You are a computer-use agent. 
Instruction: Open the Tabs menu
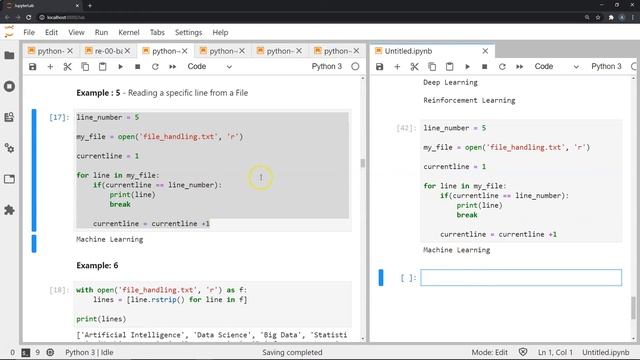[x=157, y=32]
